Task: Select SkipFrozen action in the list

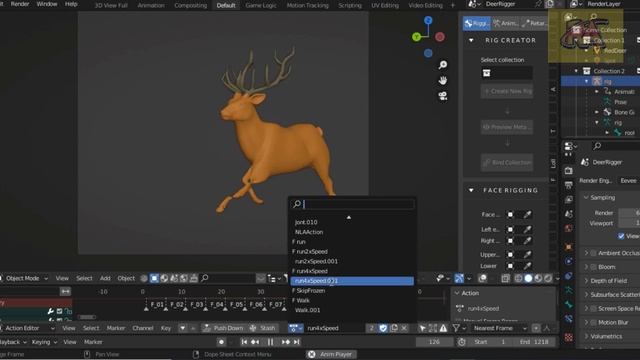Action: pyautogui.click(x=352, y=291)
